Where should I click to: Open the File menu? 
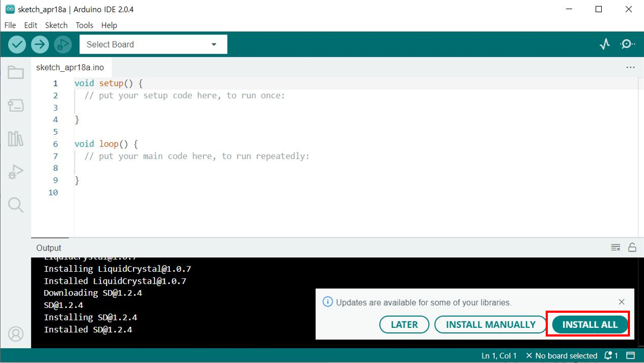click(x=10, y=25)
